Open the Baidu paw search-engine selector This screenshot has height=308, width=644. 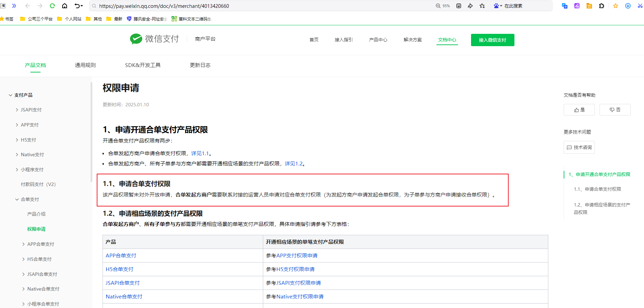tap(498, 6)
